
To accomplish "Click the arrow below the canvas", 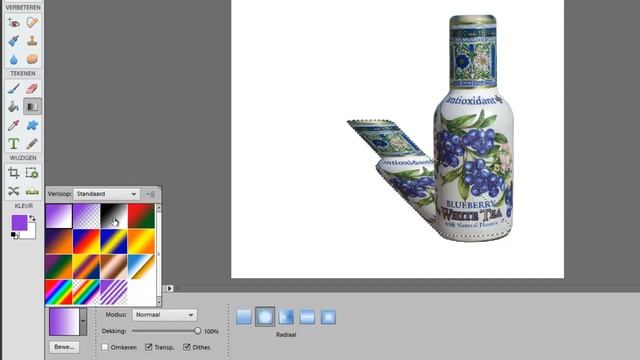I will coord(169,288).
